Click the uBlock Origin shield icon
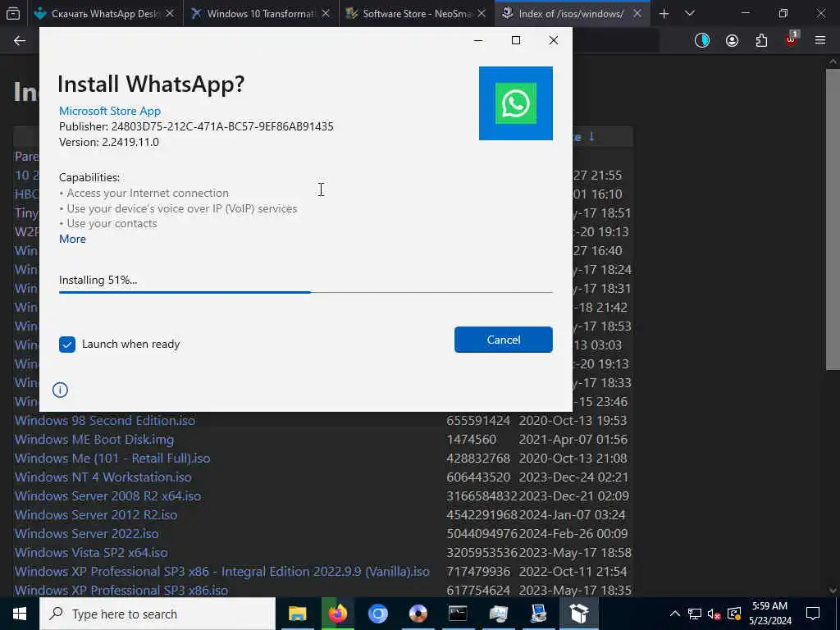The width and height of the screenshot is (840, 630). 791,39
